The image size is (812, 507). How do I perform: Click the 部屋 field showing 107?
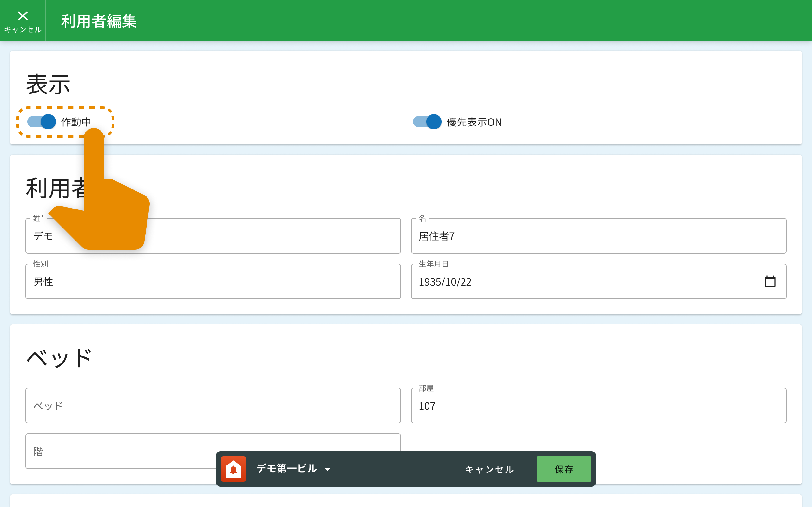click(598, 406)
